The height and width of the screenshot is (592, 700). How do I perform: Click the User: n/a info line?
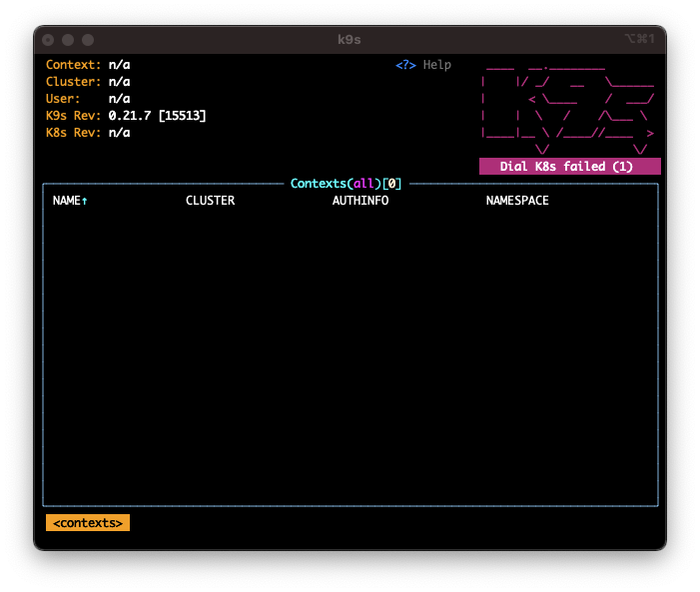click(x=88, y=99)
